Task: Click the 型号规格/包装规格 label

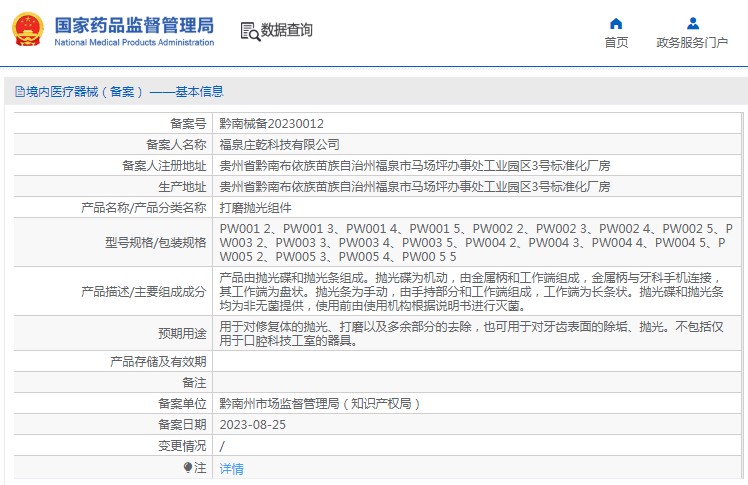Action: pyautogui.click(x=156, y=243)
